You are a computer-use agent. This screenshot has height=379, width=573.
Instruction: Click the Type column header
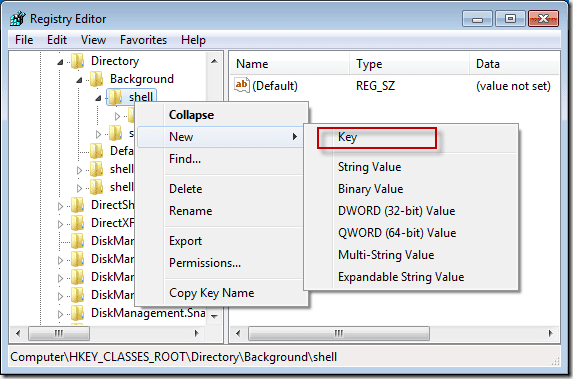click(410, 64)
